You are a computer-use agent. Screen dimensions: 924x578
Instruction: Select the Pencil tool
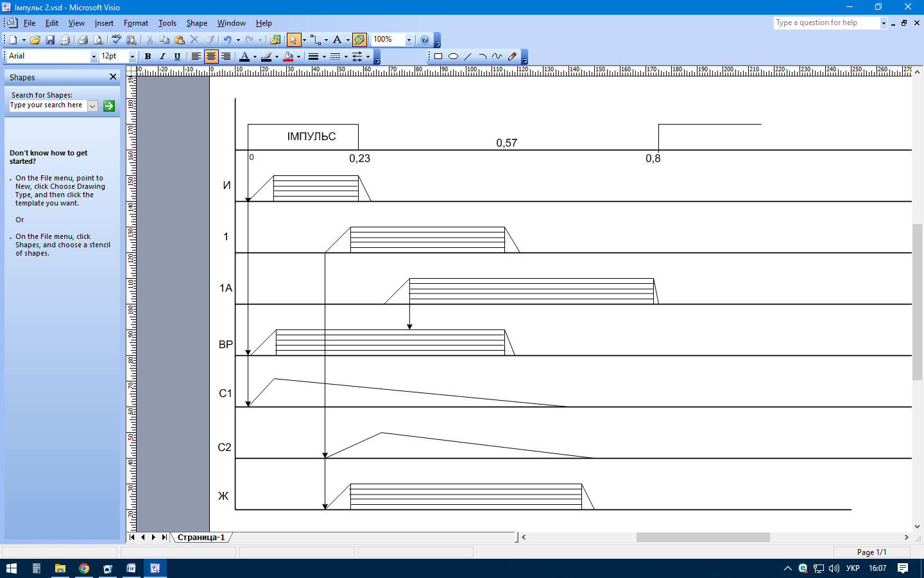point(512,57)
